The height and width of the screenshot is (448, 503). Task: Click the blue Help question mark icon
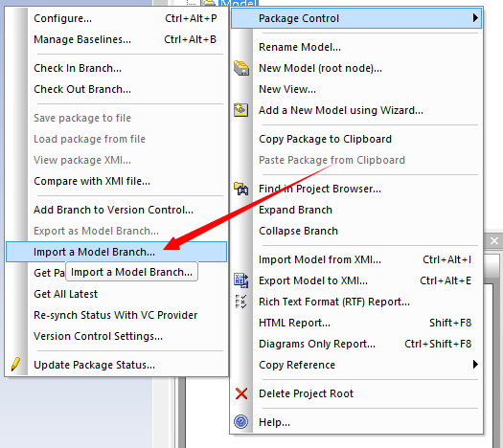click(240, 422)
